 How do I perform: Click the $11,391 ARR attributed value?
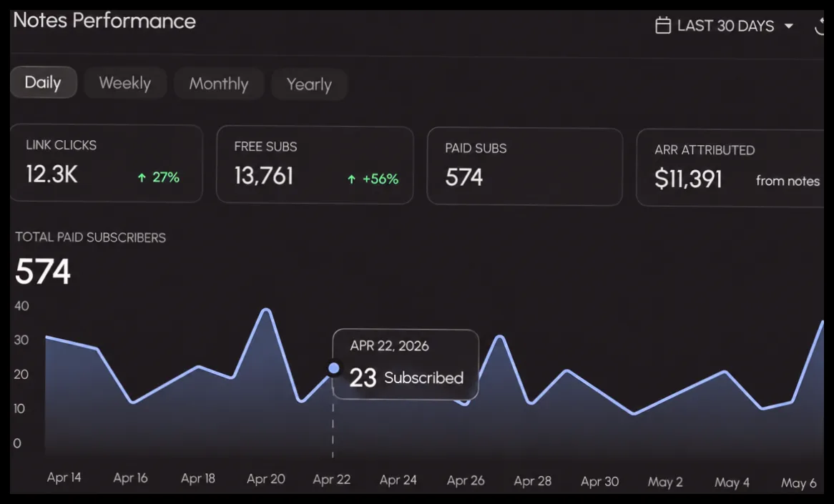(x=688, y=179)
